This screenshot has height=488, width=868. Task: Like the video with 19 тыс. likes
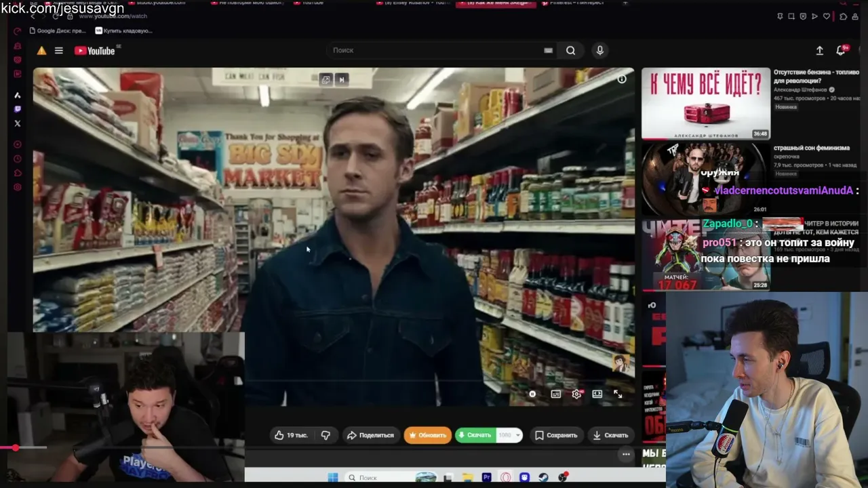[291, 435]
